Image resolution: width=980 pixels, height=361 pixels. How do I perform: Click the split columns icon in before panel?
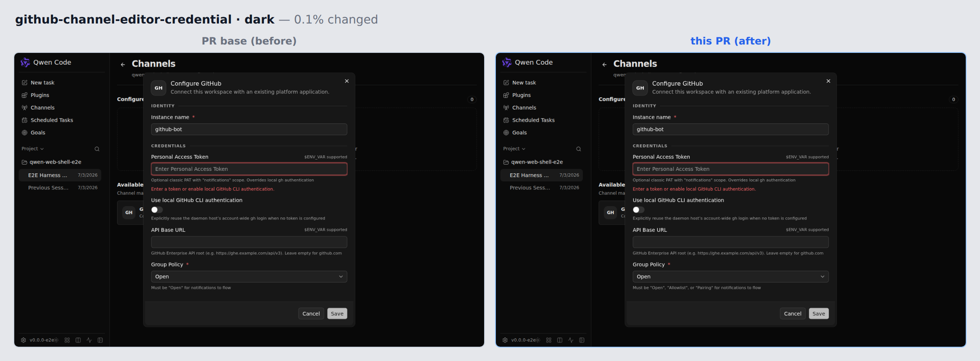(78, 340)
